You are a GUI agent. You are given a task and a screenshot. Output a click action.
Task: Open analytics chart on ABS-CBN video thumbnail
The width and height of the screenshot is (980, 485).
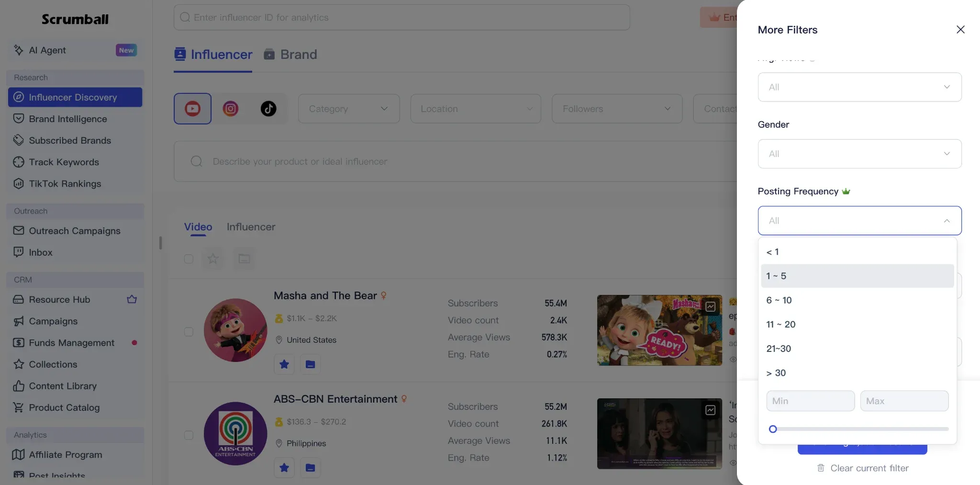click(711, 410)
